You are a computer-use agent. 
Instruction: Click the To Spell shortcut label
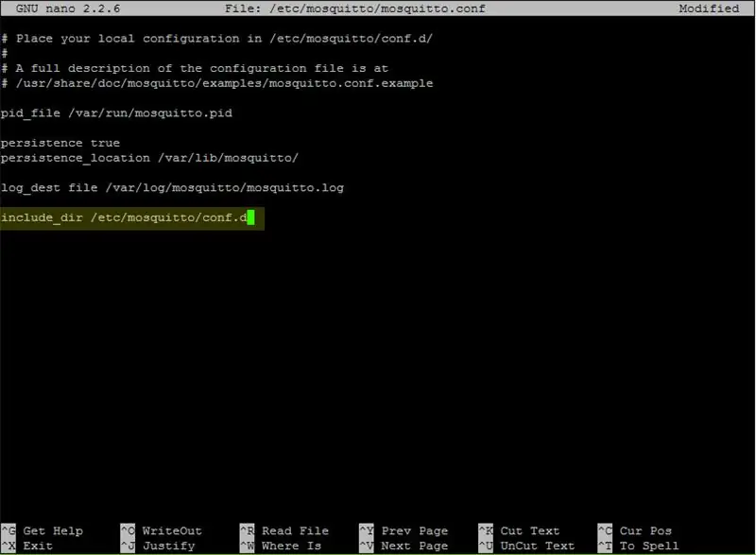pos(639,546)
